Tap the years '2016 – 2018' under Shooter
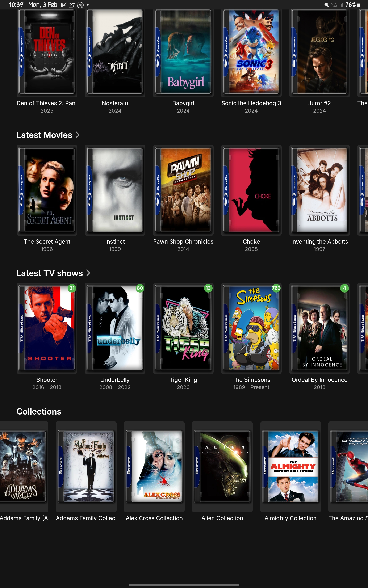368x588 pixels. click(x=47, y=387)
